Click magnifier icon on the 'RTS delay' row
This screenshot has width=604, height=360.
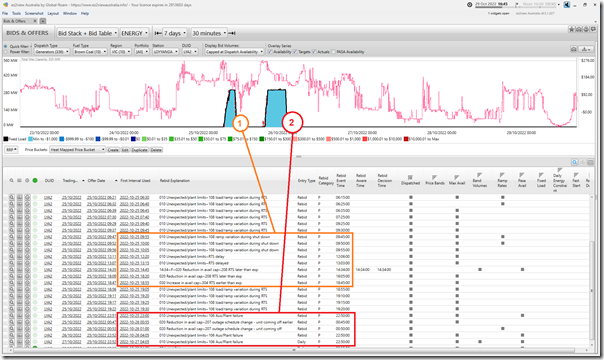(x=12, y=256)
